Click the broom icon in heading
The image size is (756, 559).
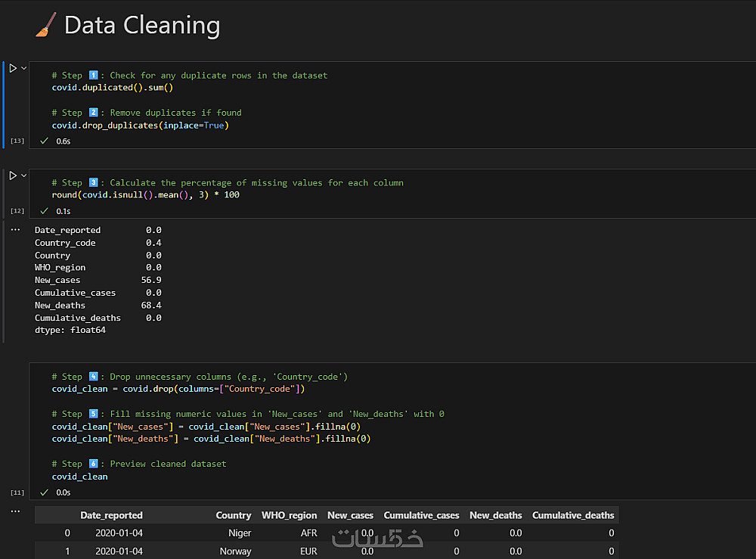point(45,26)
